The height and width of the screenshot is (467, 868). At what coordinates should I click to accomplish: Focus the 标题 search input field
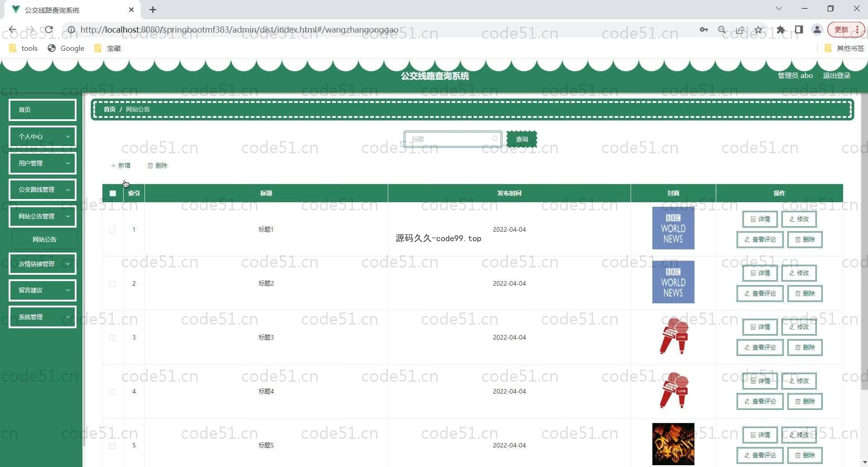[x=453, y=139]
